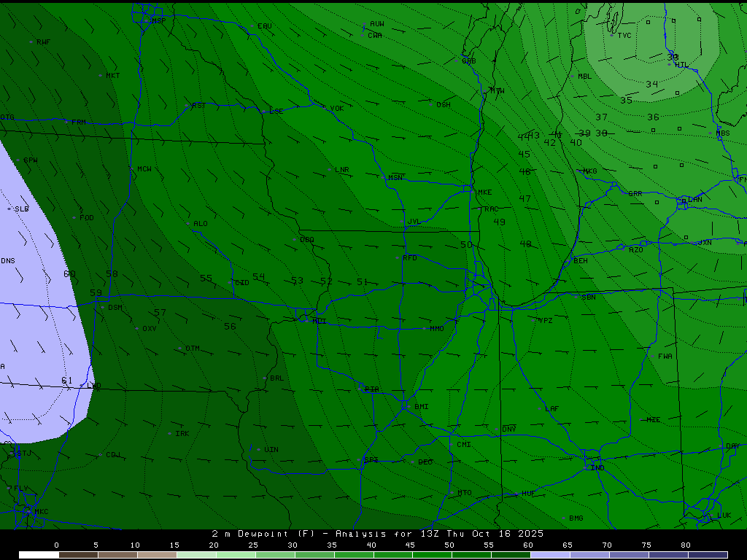Image resolution: width=747 pixels, height=560 pixels.
Task: Click the MMO station label
Action: 437,329
